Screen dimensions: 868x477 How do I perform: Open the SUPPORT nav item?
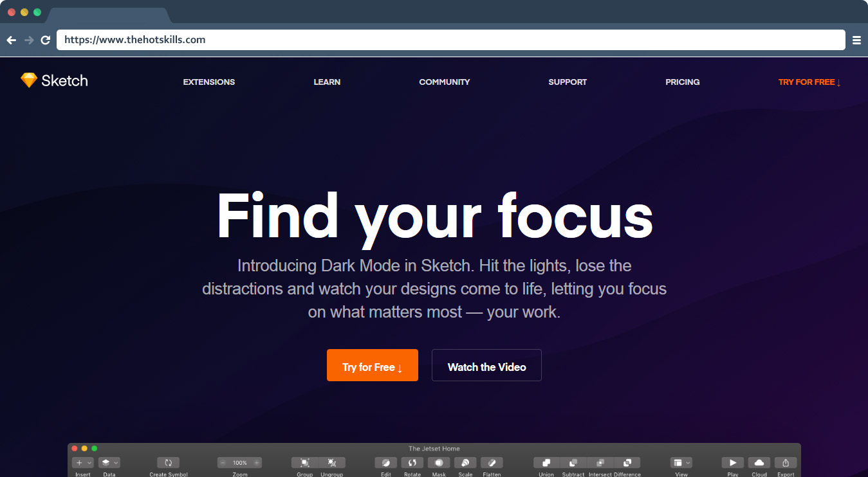[568, 82]
